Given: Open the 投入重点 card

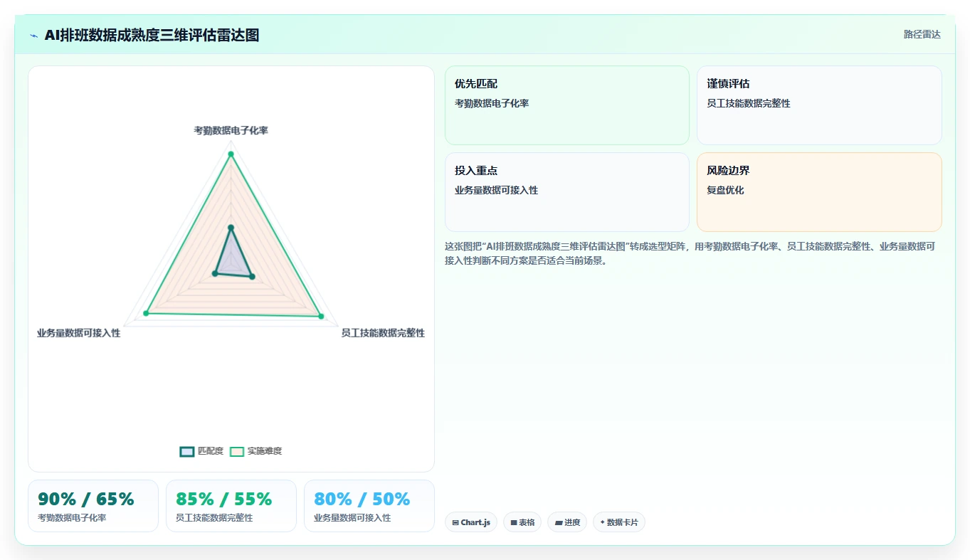Looking at the screenshot, I should [x=567, y=192].
